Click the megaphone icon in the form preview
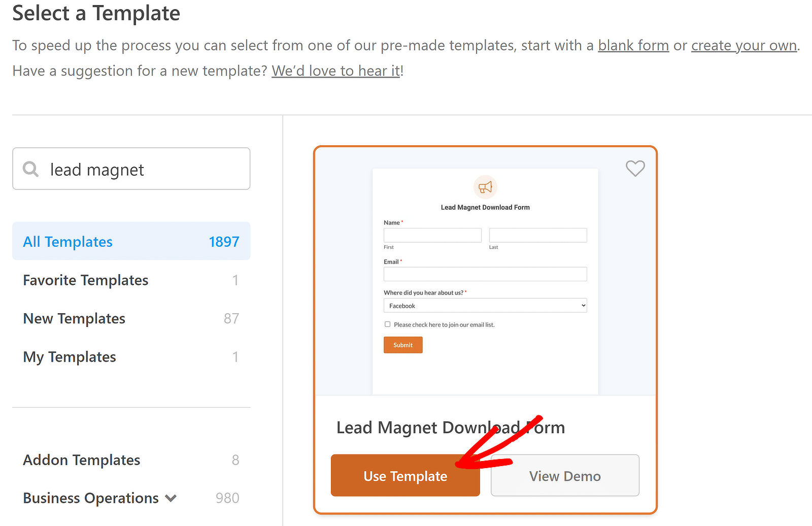This screenshot has height=526, width=812. tap(485, 186)
